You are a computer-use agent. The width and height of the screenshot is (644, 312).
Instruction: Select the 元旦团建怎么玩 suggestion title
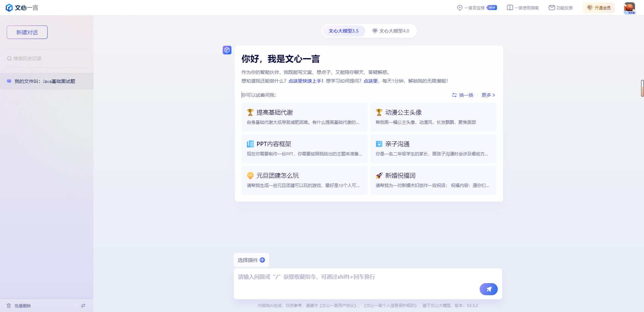(x=278, y=176)
